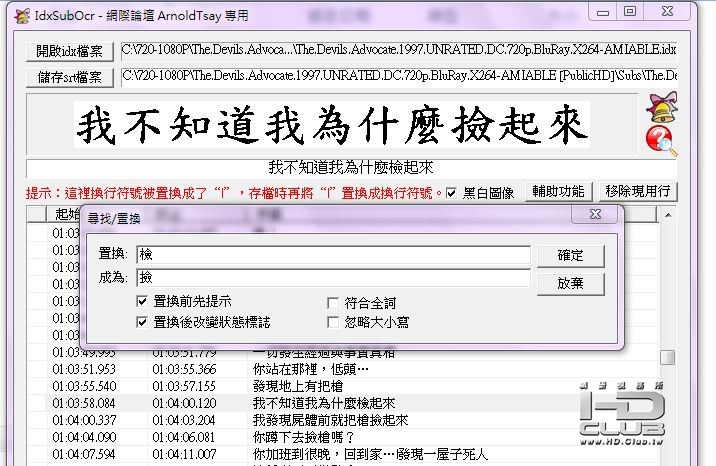Click the 成為 replacement text field
The height and width of the screenshot is (466, 716).
(333, 278)
